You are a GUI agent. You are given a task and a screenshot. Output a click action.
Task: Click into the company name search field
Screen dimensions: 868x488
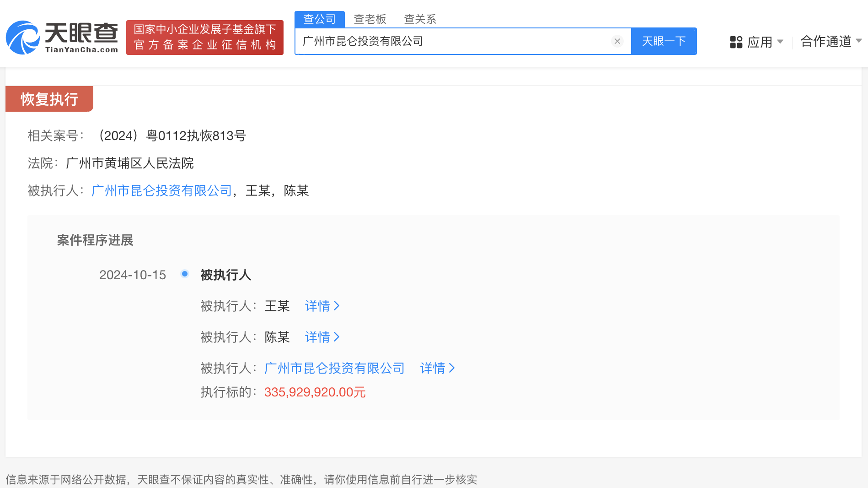(457, 41)
